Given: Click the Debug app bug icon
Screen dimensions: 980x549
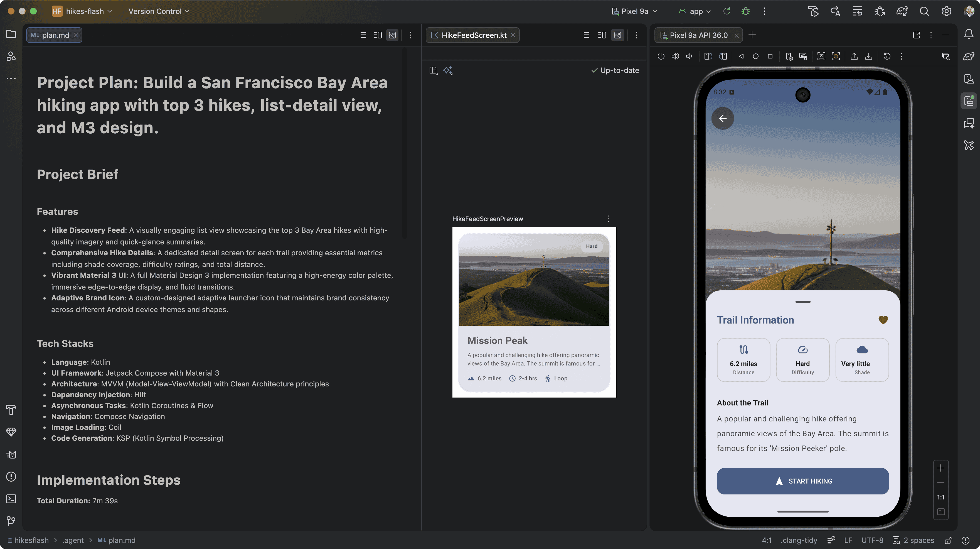Looking at the screenshot, I should pyautogui.click(x=745, y=11).
